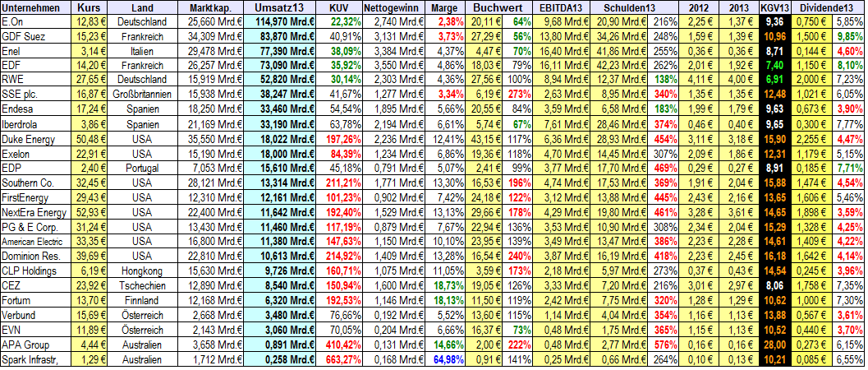This screenshot has width=868, height=370.
Task: Select the Land column header
Action: 143,7
